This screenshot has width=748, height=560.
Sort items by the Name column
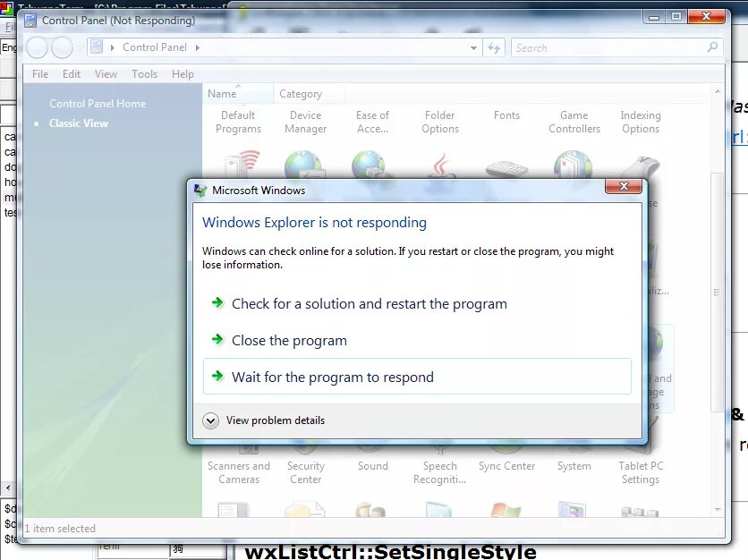tap(238, 94)
